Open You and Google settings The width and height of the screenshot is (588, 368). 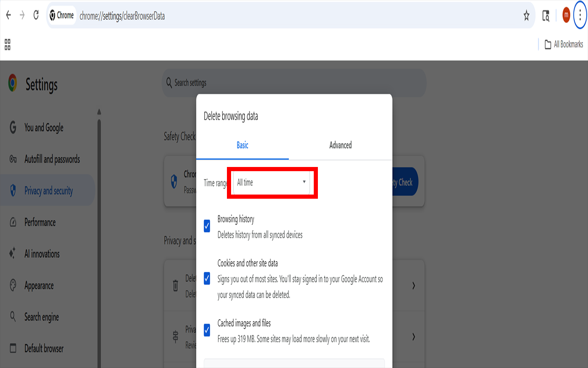tap(44, 127)
